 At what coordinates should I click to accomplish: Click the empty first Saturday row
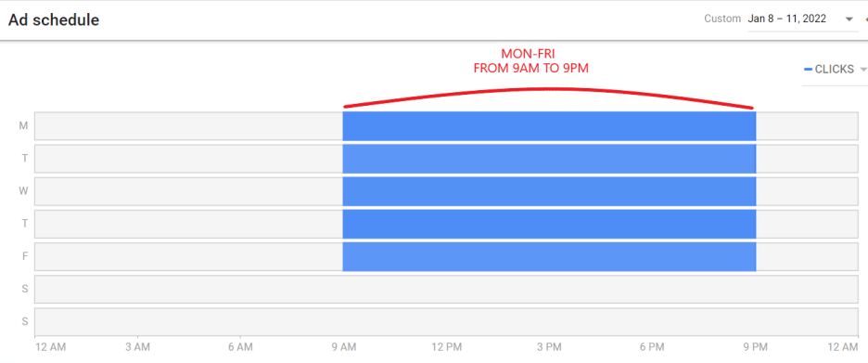[x=446, y=290]
